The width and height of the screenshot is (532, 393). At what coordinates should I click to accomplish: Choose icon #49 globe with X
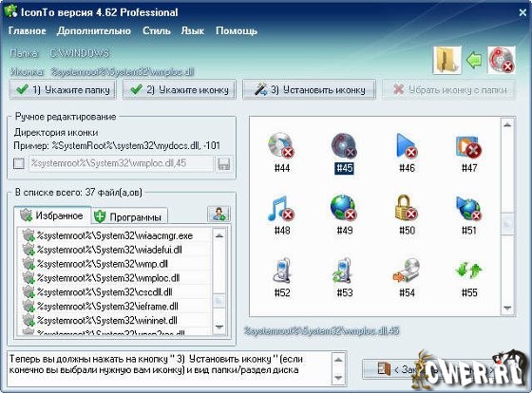pos(344,208)
